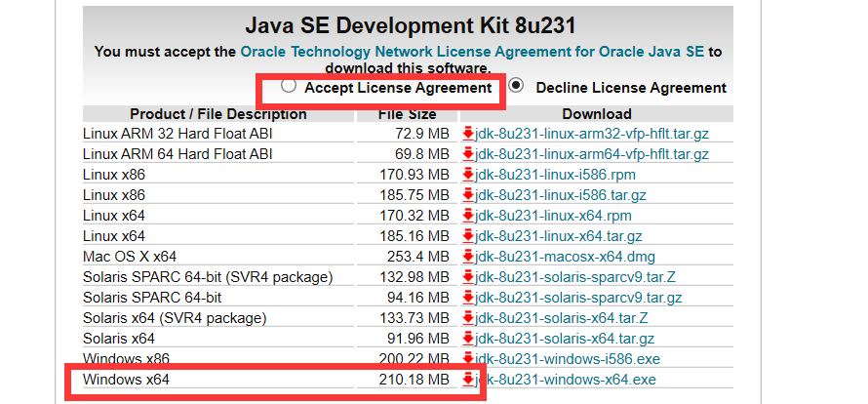Image resolution: width=868 pixels, height=404 pixels.
Task: Download jdk-8u231-solaris-x64.tar.Z
Action: [x=562, y=318]
